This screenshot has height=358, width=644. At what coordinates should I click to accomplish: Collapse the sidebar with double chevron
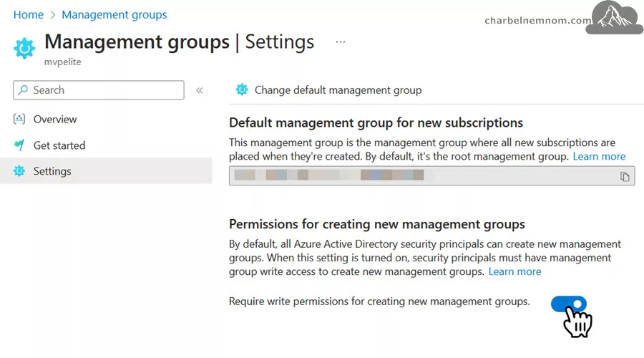click(x=200, y=90)
